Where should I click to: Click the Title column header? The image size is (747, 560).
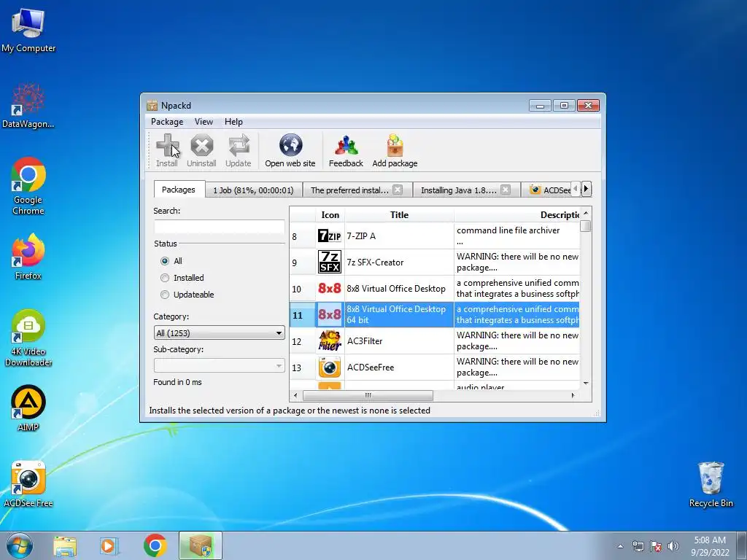tap(399, 215)
